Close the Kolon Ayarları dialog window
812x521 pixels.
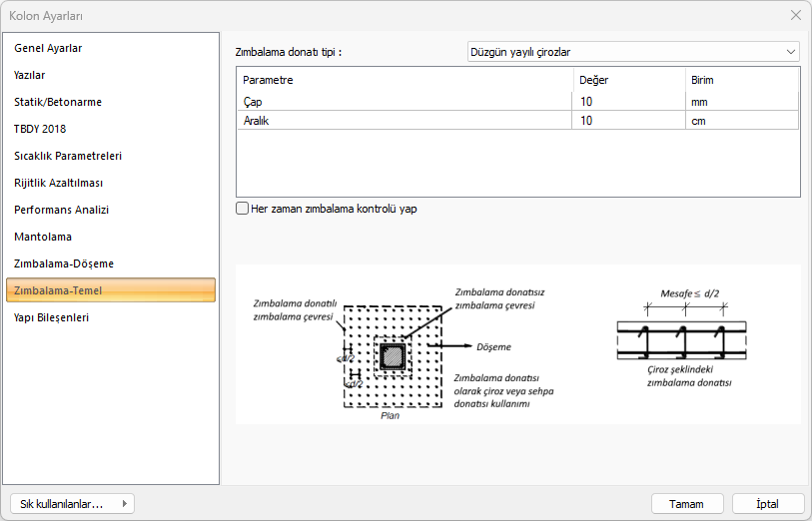[795, 15]
